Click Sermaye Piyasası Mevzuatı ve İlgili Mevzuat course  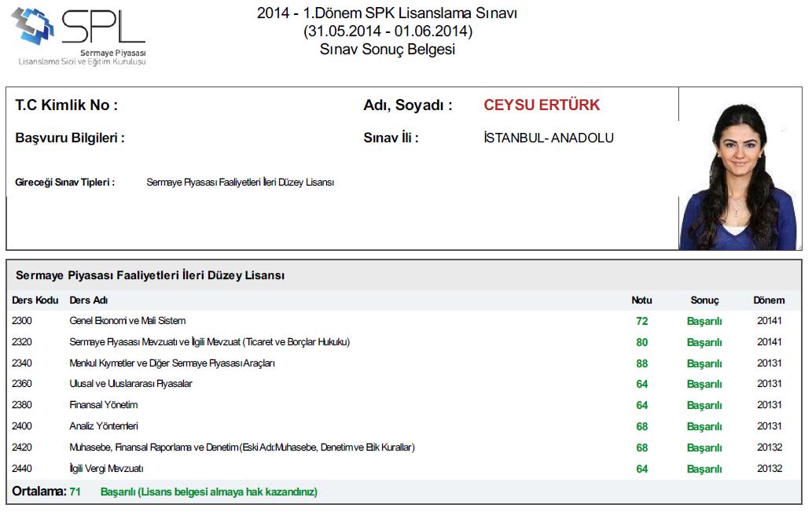(x=210, y=342)
